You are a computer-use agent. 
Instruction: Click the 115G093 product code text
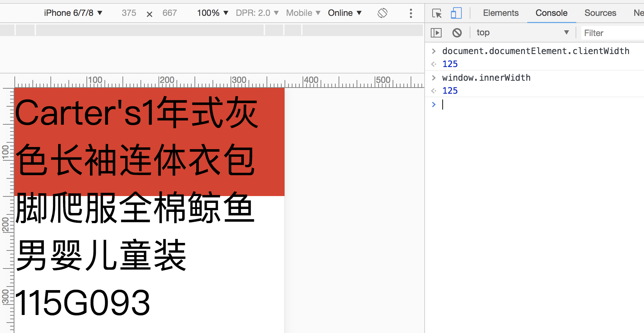pos(82,303)
